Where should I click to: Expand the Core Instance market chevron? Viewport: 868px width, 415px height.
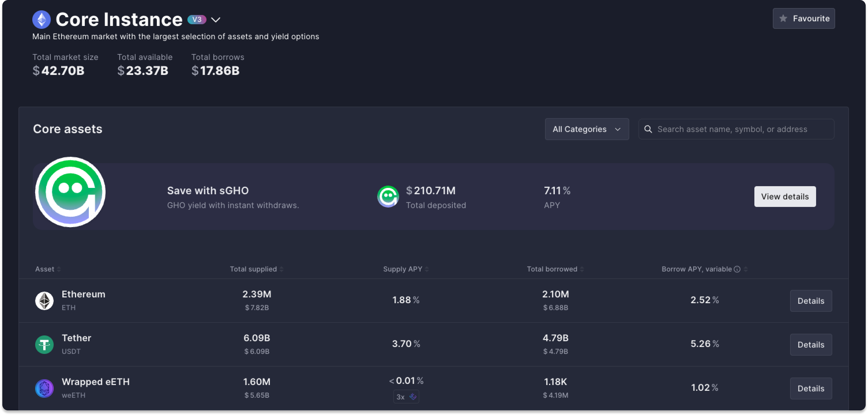click(216, 20)
